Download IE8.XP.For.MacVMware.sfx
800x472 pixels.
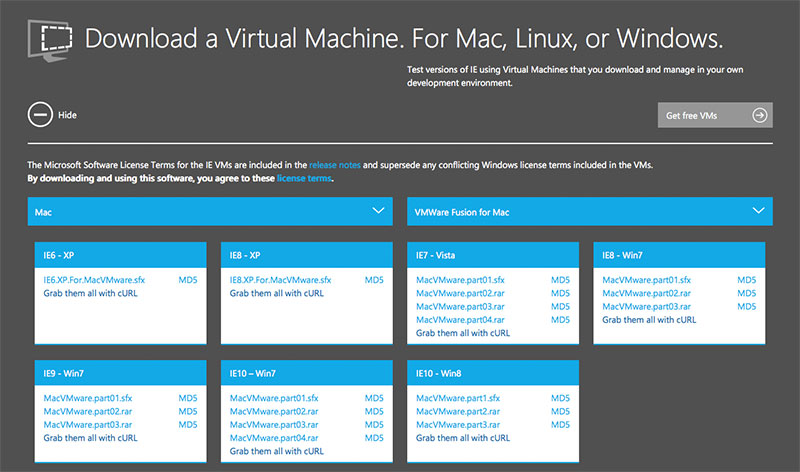click(x=280, y=280)
